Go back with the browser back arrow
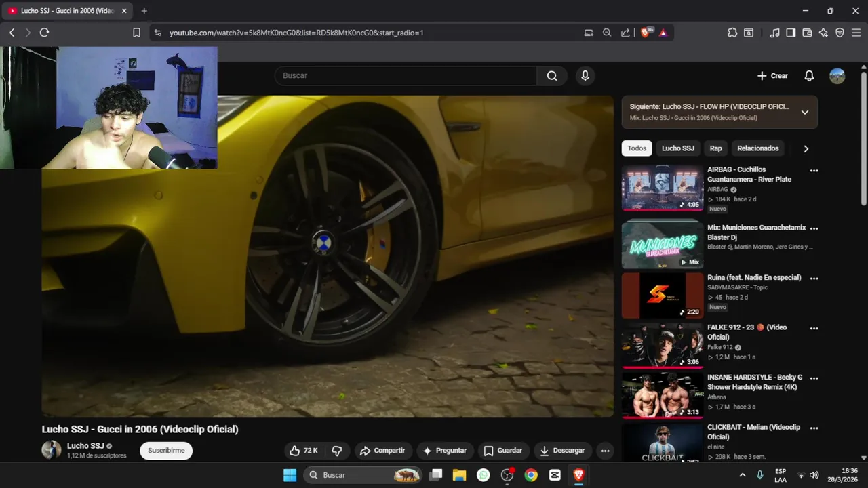The image size is (868, 488). coord(12,33)
